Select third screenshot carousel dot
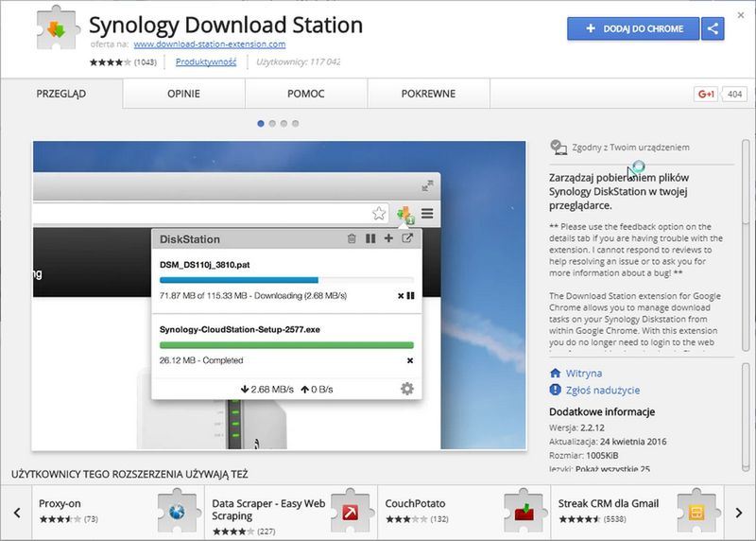This screenshot has height=541, width=756. pos(284,124)
